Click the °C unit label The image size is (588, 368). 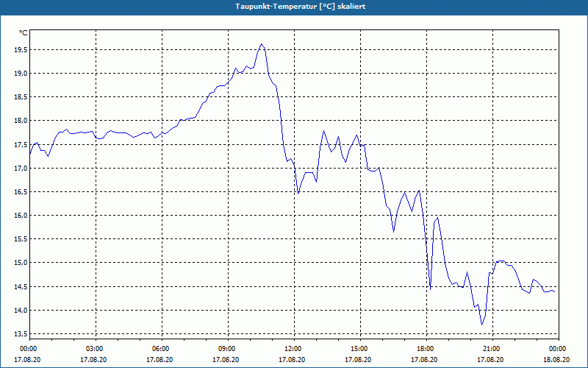pyautogui.click(x=23, y=33)
